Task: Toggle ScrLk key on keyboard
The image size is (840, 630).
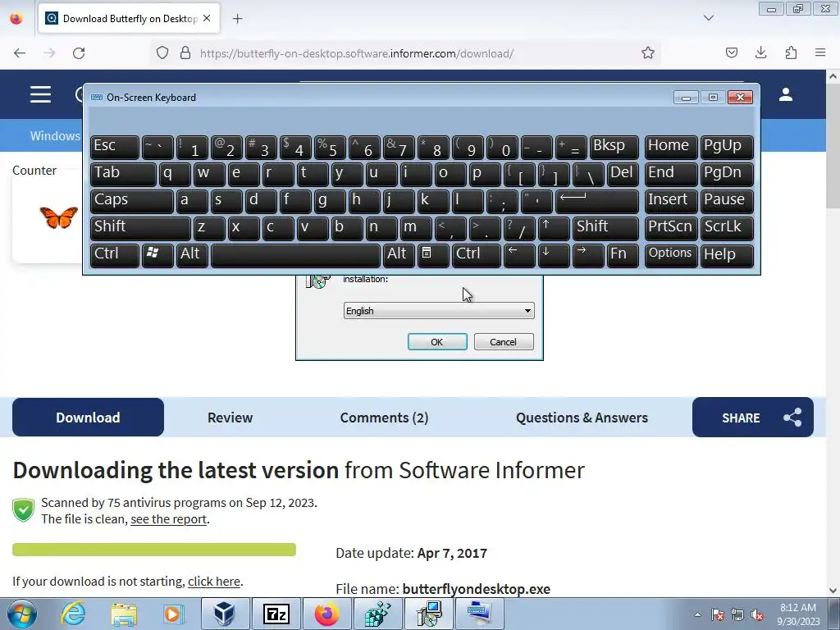Action: [x=727, y=228]
